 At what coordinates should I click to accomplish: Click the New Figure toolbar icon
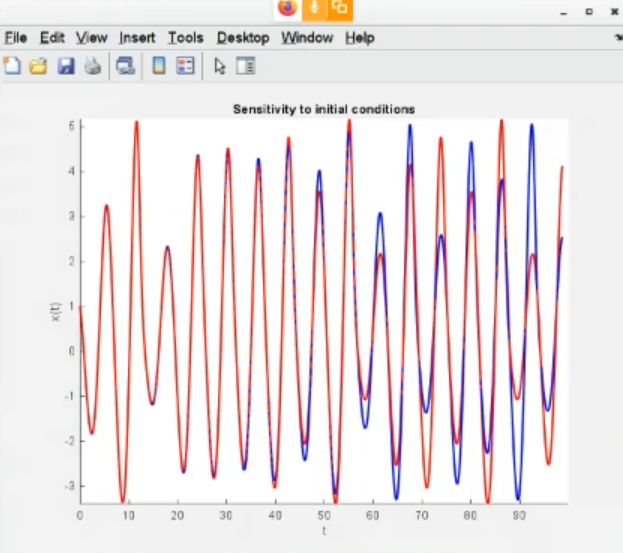click(12, 67)
